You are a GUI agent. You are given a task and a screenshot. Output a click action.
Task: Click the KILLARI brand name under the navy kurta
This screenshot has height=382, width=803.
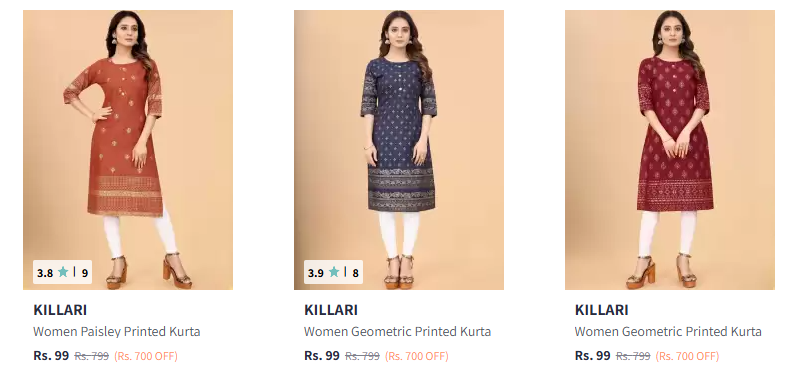coord(331,310)
